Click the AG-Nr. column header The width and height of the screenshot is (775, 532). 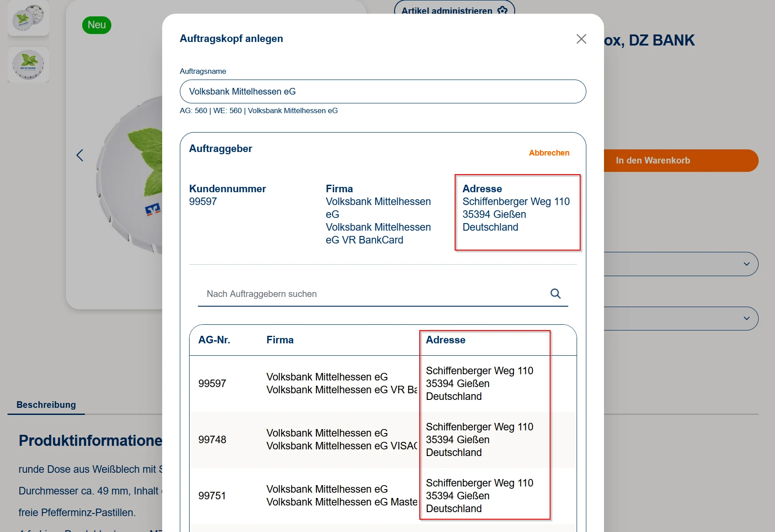[214, 340]
